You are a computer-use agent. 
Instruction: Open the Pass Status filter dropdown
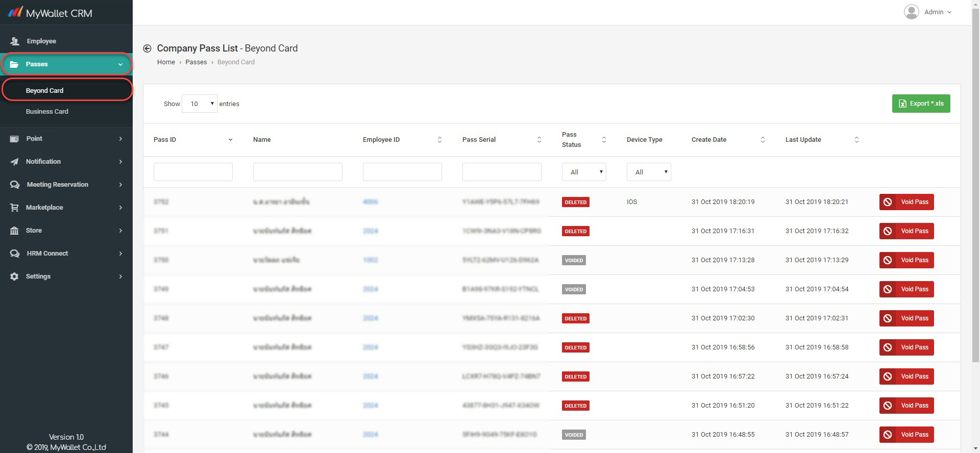tap(584, 172)
